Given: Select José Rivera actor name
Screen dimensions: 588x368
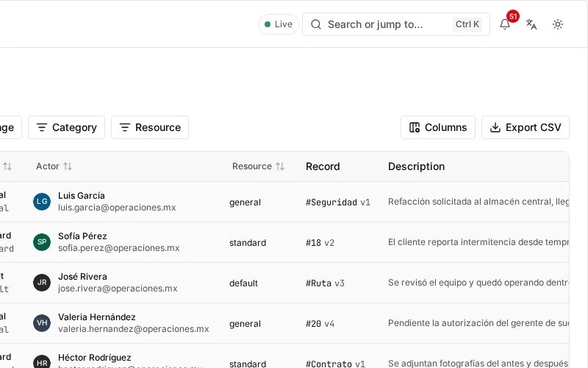Looking at the screenshot, I should point(82,277).
